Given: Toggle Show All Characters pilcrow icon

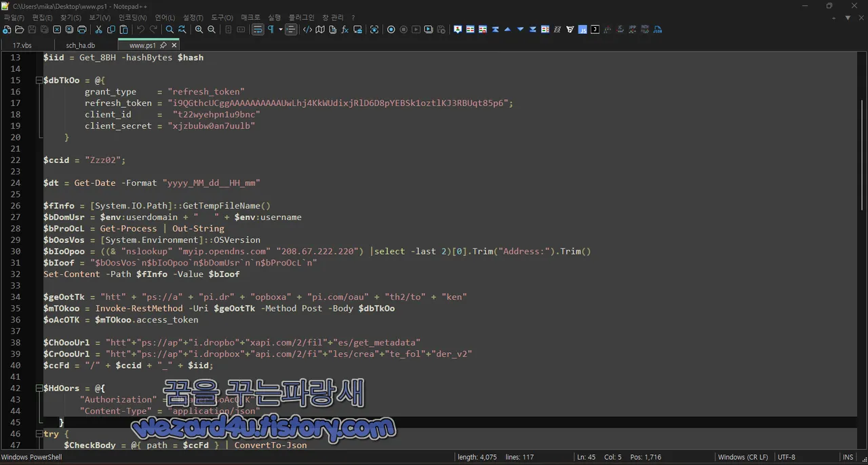Looking at the screenshot, I should 271,30.
